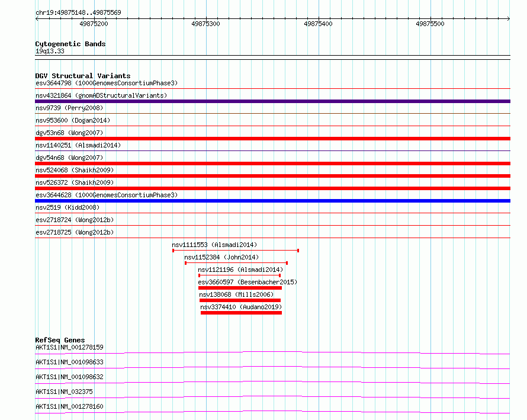Open variant nsv1121196 (Alsmadi2014)
Viewport: 527px width, 420px height.
coord(240,270)
